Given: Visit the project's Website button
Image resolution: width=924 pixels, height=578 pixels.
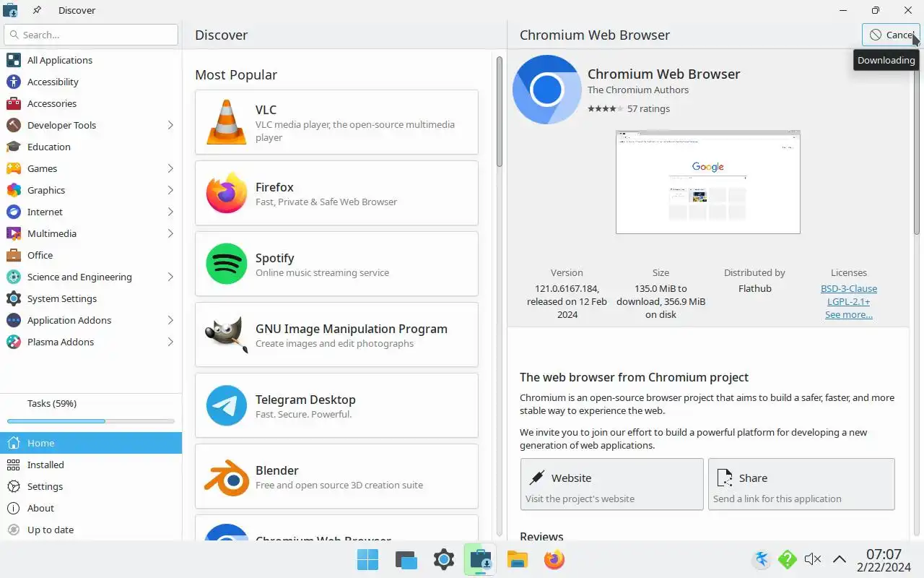Looking at the screenshot, I should (x=612, y=484).
